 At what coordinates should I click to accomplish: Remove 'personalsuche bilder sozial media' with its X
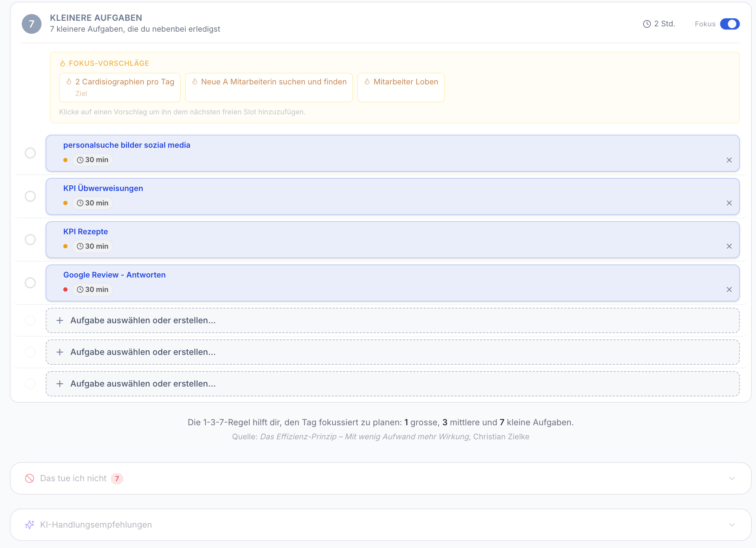point(729,160)
